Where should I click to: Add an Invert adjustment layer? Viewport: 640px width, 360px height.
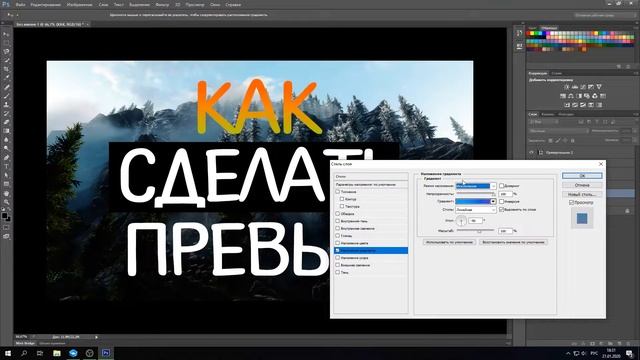(x=567, y=105)
